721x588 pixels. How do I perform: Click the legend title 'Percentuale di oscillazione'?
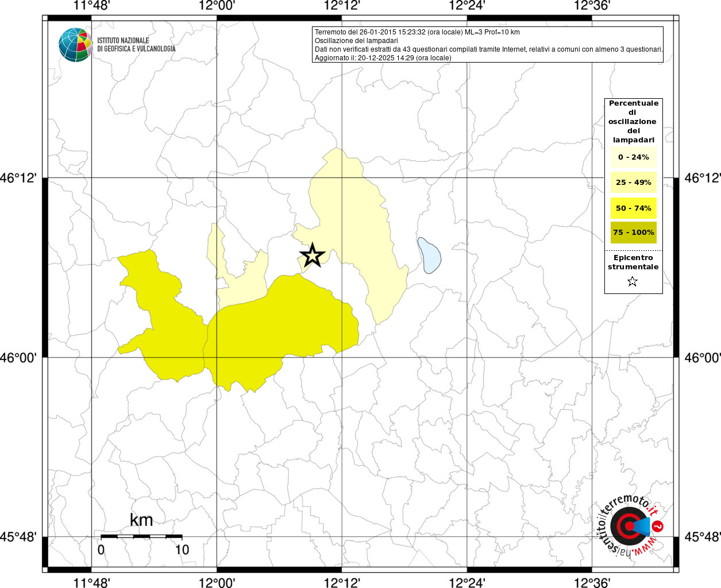coord(633,121)
